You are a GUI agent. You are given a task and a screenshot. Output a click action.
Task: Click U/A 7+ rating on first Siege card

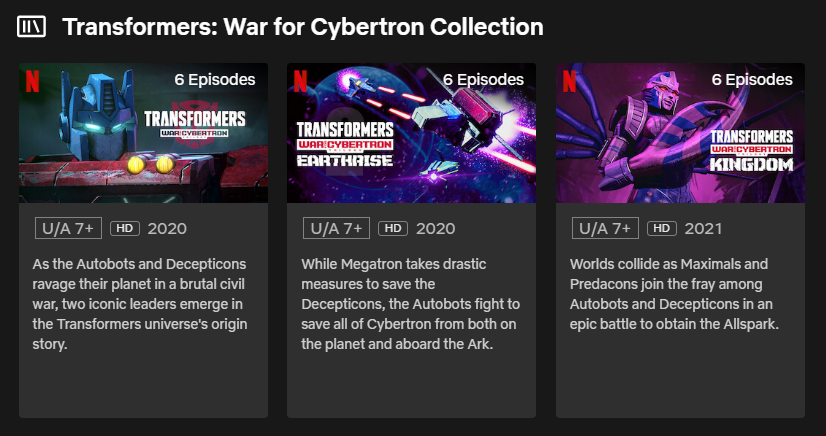point(68,228)
